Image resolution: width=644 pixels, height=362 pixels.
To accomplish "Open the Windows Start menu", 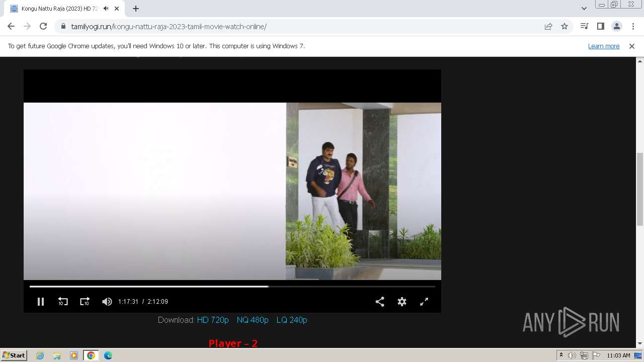I will [x=14, y=355].
